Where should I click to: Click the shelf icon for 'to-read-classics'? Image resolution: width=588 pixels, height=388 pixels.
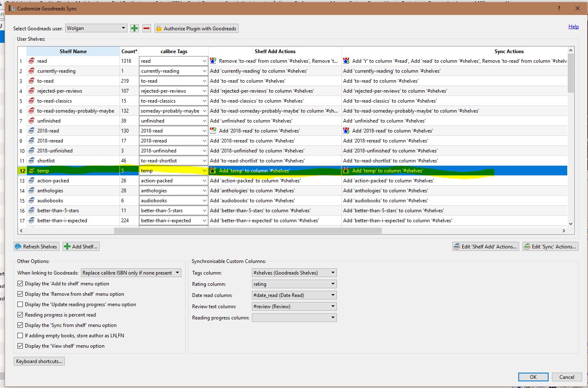click(32, 101)
